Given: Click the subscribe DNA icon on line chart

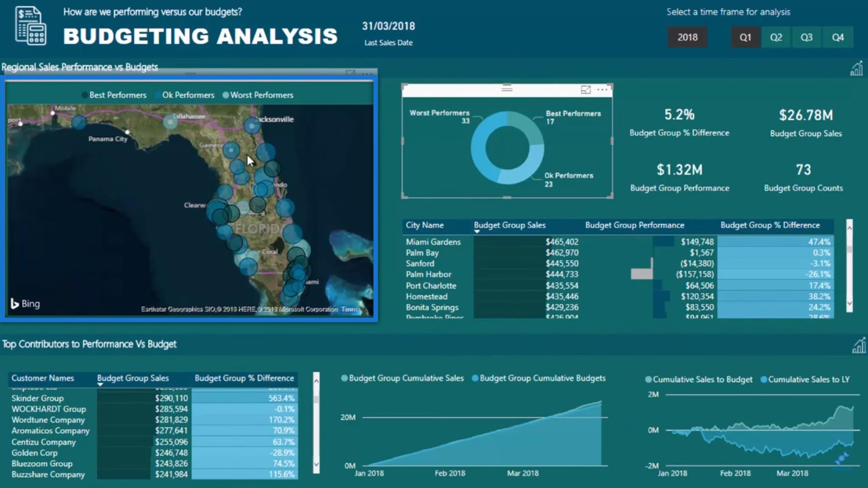Looking at the screenshot, I should coord(842,458).
